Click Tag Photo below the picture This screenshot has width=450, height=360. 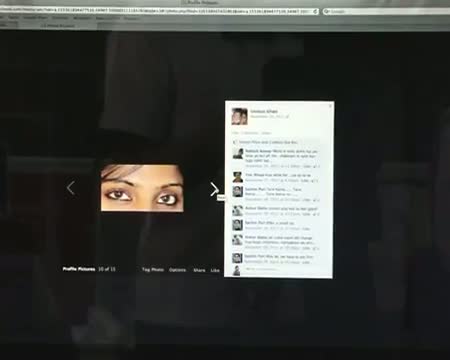153,270
